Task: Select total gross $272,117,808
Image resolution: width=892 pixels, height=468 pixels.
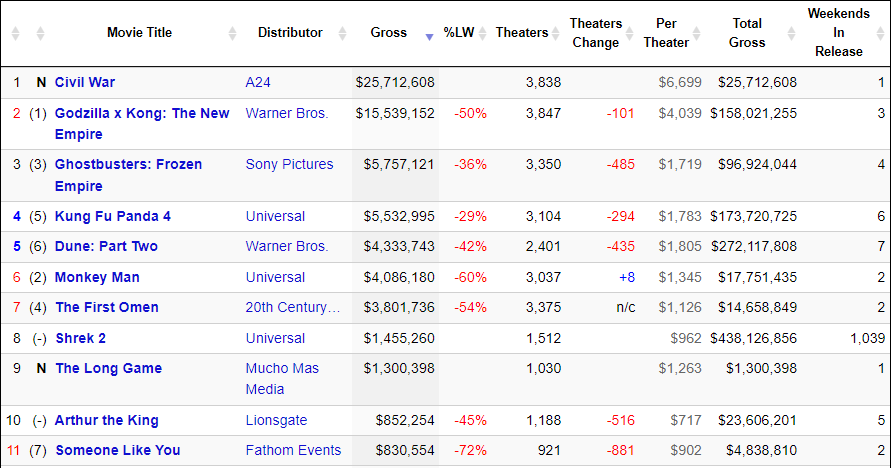Action: 754,247
